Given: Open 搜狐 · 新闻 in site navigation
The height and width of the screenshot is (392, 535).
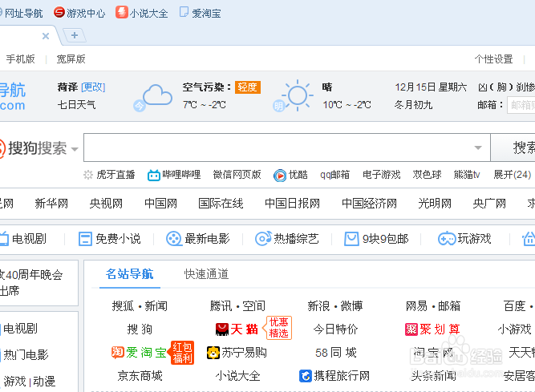Looking at the screenshot, I should [x=140, y=305].
